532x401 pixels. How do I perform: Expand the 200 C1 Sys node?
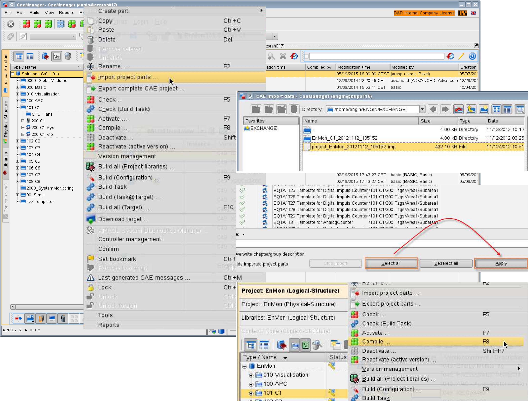(x=23, y=128)
